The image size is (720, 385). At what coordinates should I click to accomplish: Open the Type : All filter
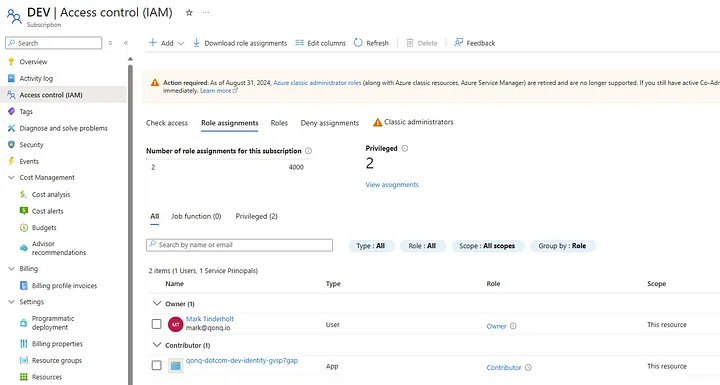(371, 246)
